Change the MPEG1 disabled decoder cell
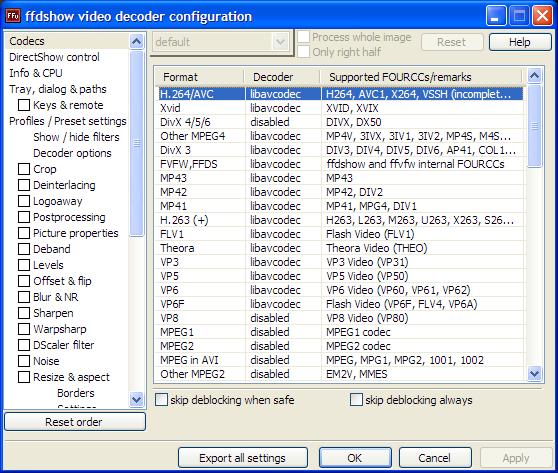Viewport: 558px width, 473px height. click(283, 332)
